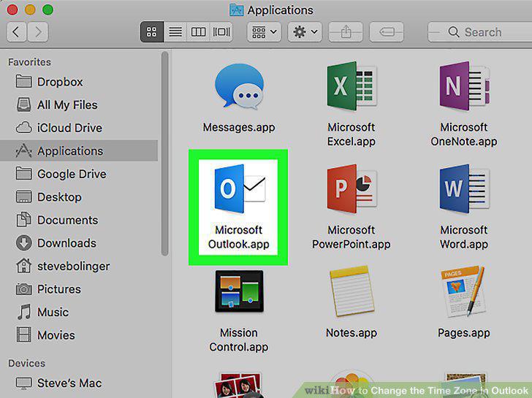The width and height of the screenshot is (532, 398).
Task: Open the Action gear menu
Action: [x=305, y=32]
